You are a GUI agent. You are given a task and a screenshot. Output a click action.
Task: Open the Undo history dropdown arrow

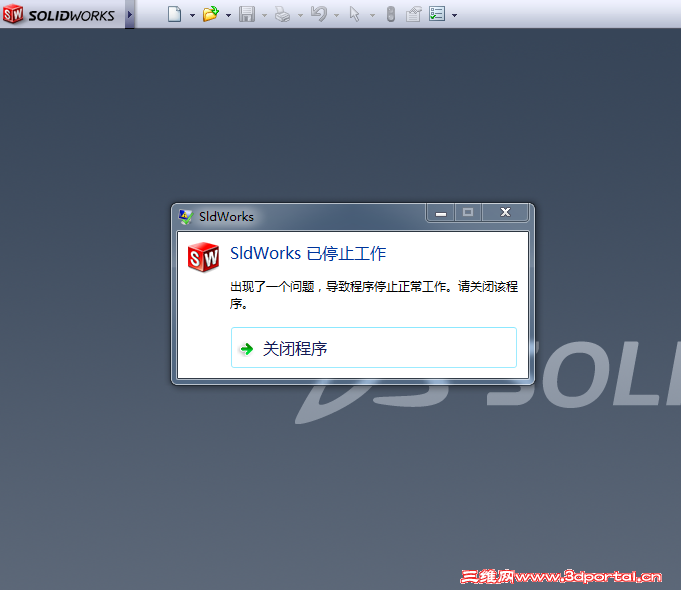pyautogui.click(x=337, y=15)
